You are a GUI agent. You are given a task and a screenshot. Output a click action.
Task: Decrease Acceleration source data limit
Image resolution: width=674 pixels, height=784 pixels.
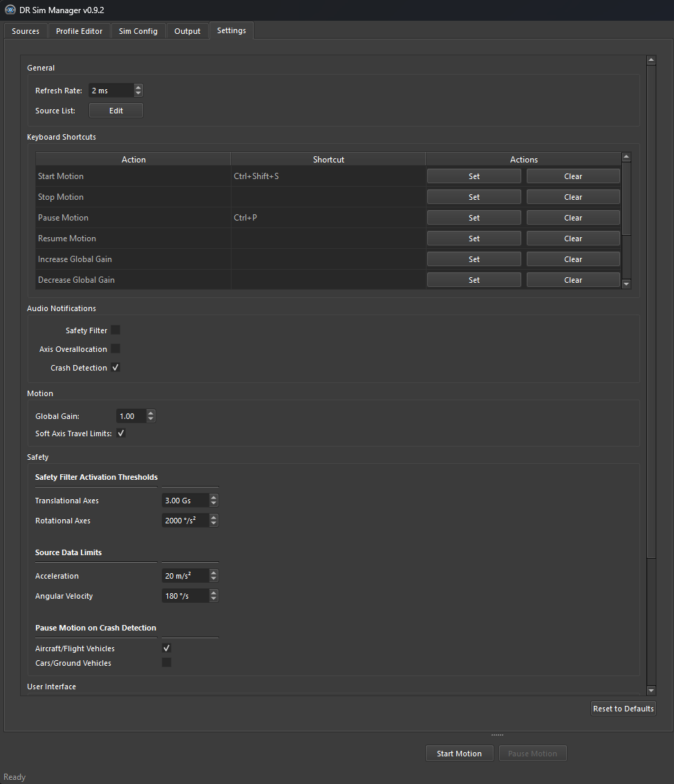tap(214, 579)
